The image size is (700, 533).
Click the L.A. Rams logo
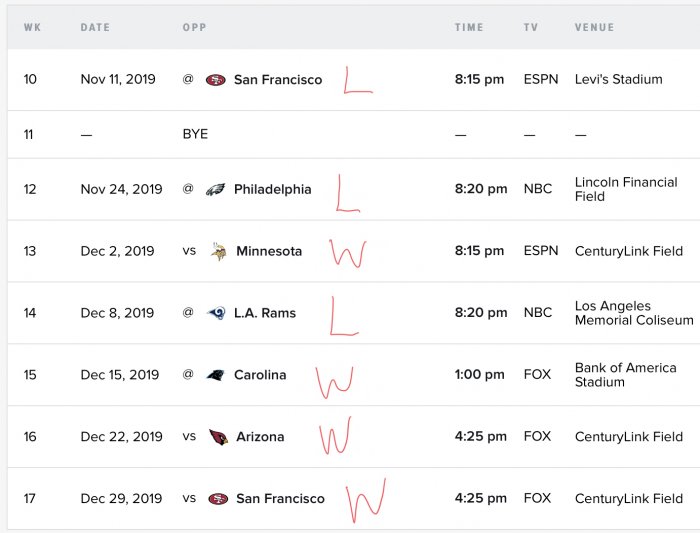216,313
